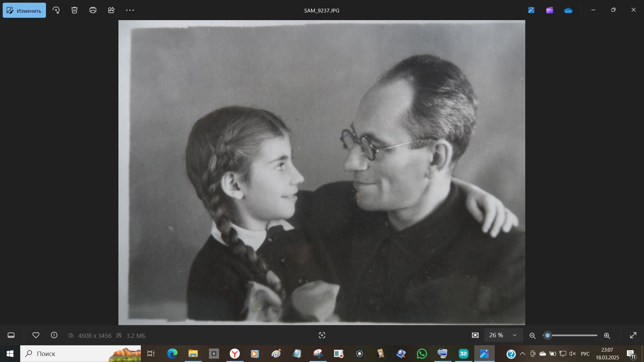Click the muted speaker volume icon
The width and height of the screenshot is (644, 362).
point(573,354)
